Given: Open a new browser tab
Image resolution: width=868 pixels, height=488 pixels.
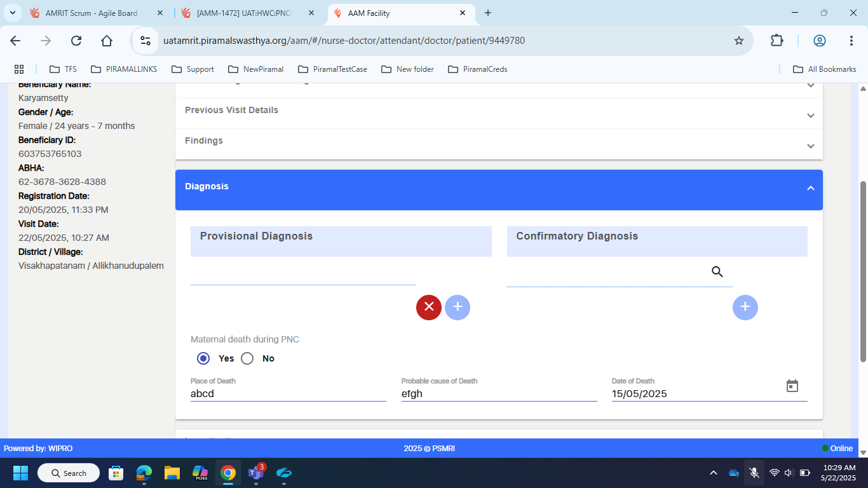Looking at the screenshot, I should pyautogui.click(x=488, y=13).
